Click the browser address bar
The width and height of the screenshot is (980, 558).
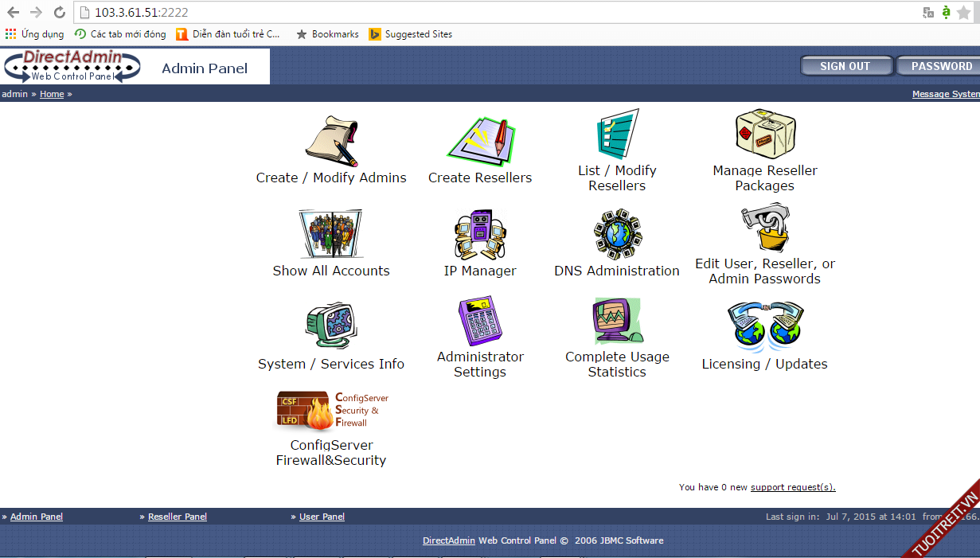pos(494,13)
